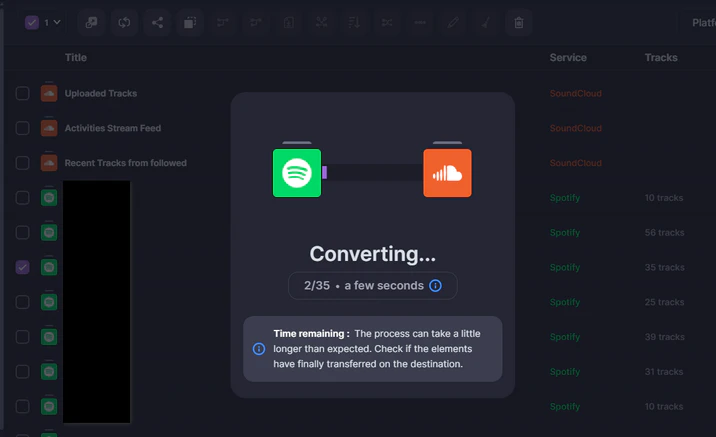The height and width of the screenshot is (437, 716).
Task: Click the Spotify source icon in dialog
Action: pos(297,173)
